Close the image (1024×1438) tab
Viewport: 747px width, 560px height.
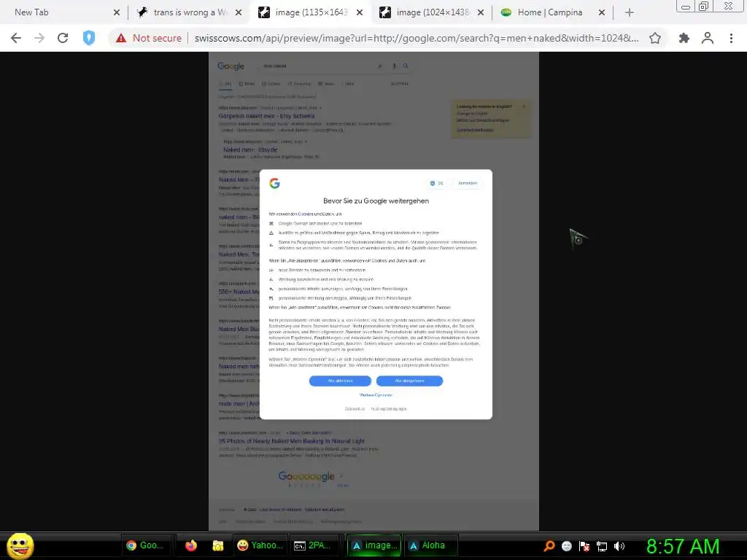[x=481, y=12]
